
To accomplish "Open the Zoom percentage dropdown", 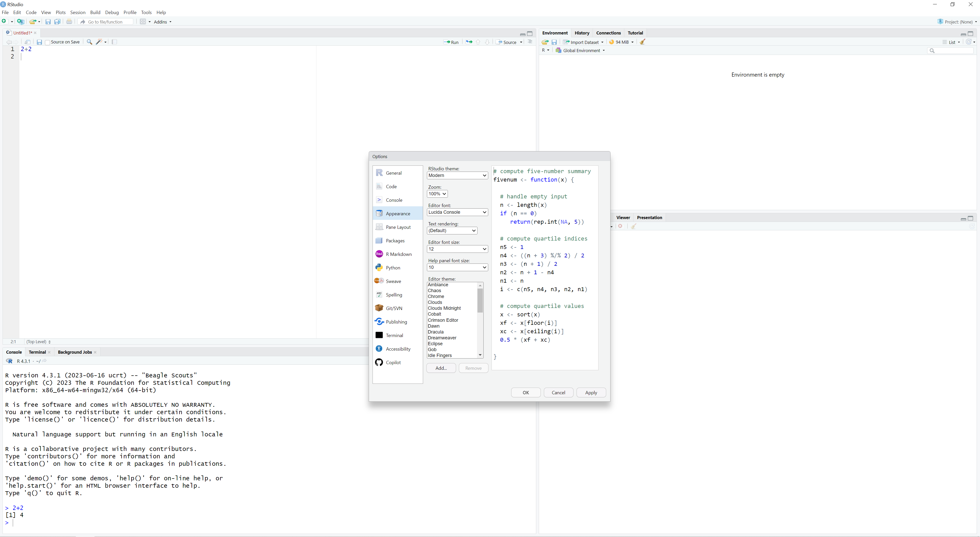I will pos(437,194).
